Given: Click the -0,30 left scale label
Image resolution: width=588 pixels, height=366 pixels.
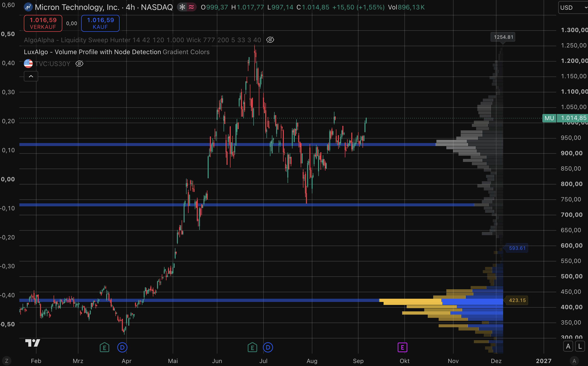Looking at the screenshot, I should [7, 266].
